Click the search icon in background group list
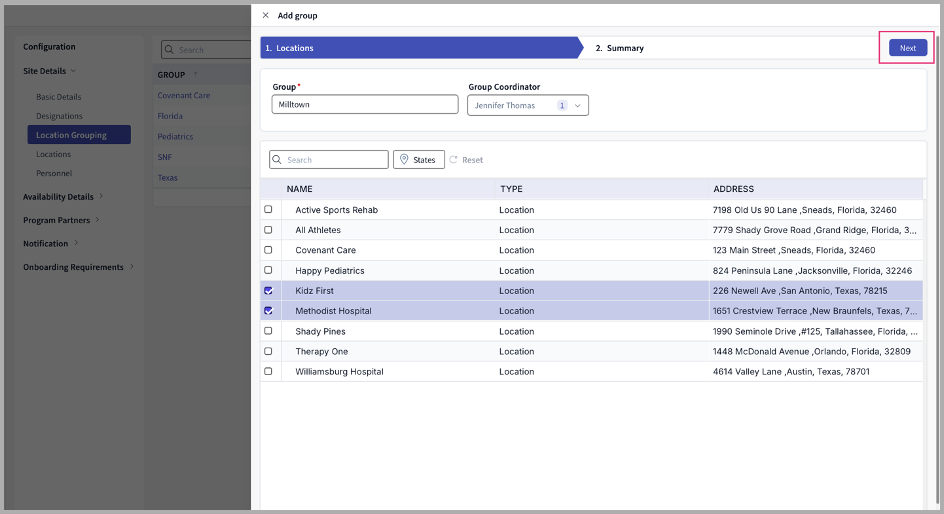Viewport: 944px width, 514px height. coord(170,50)
